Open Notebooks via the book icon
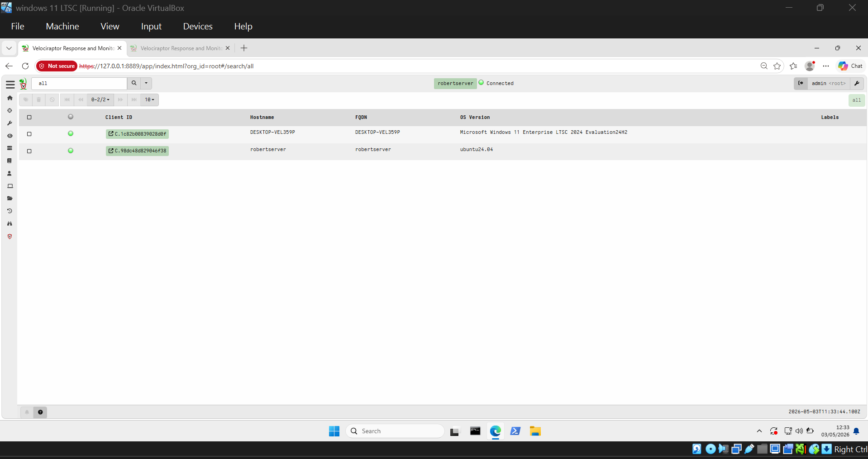 [10, 161]
